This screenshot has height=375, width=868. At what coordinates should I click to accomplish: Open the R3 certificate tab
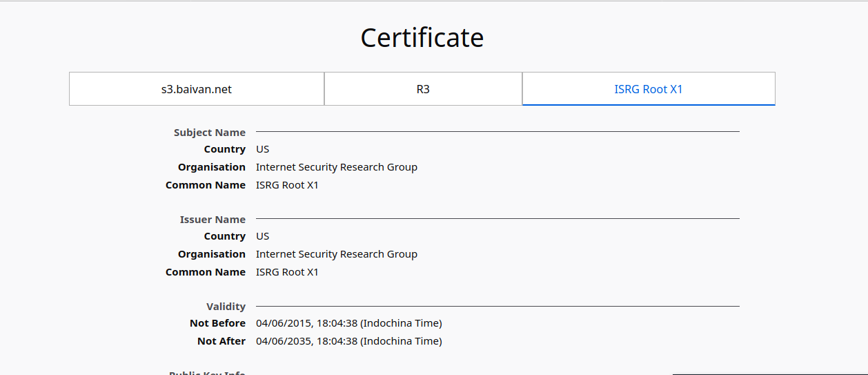pyautogui.click(x=423, y=89)
